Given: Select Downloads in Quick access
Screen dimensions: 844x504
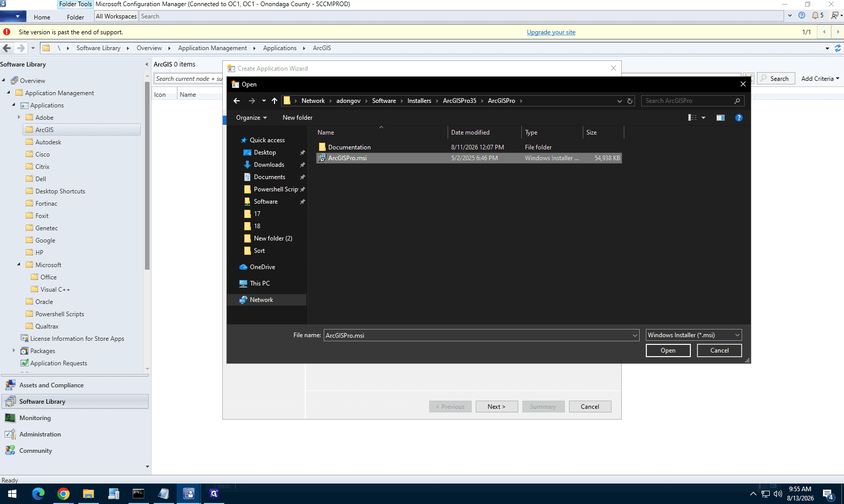Looking at the screenshot, I should coord(269,165).
